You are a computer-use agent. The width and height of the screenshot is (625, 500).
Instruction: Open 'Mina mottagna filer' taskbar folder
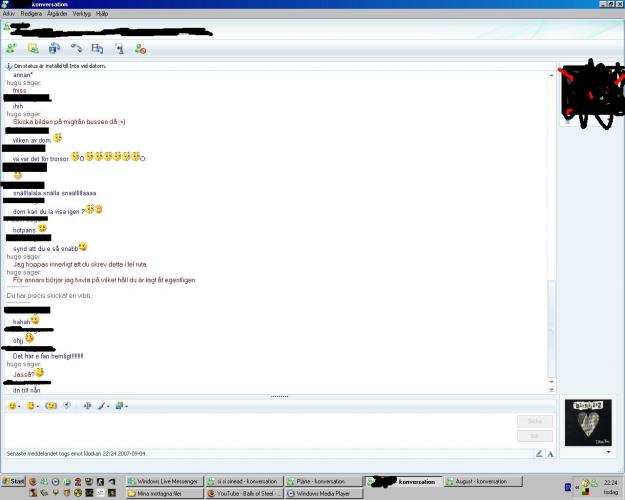165,494
